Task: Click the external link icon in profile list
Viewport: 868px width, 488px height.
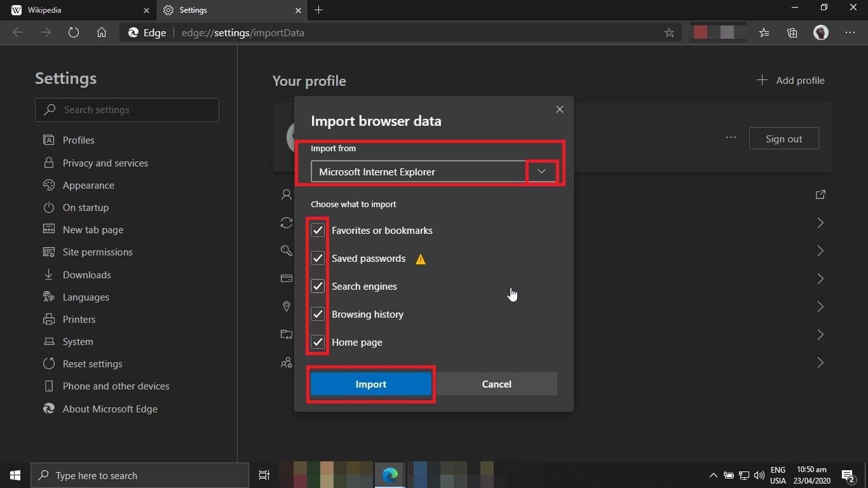Action: point(820,194)
